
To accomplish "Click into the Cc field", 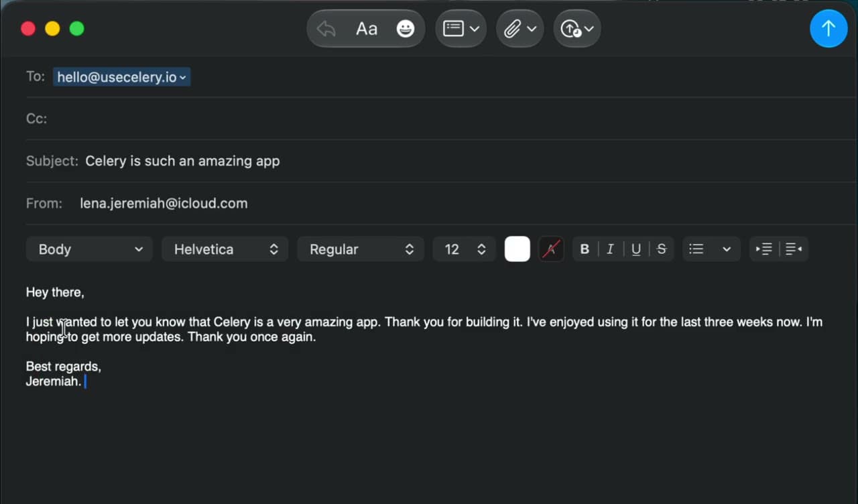I will coord(442,119).
